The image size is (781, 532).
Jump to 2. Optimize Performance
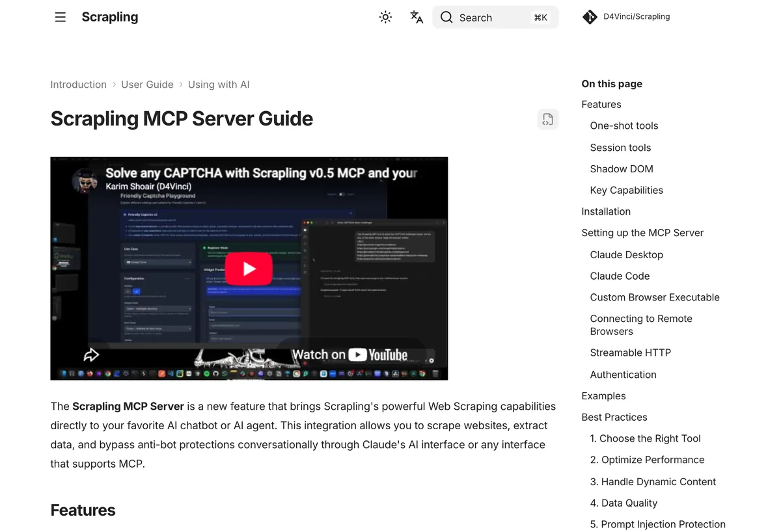click(648, 460)
